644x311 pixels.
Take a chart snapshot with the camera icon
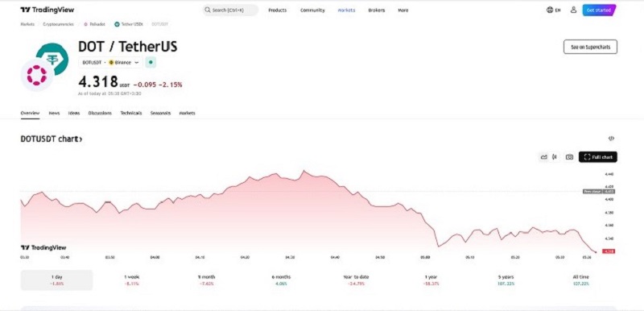569,157
